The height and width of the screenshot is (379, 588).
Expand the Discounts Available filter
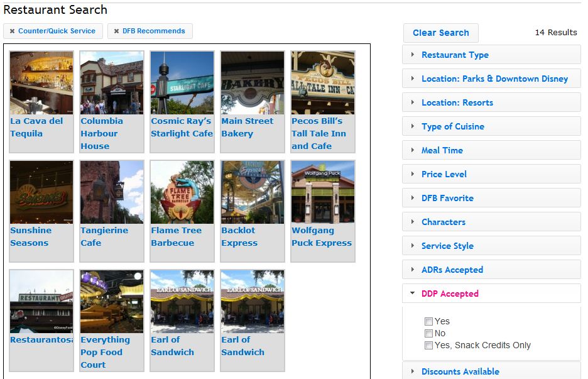click(x=460, y=371)
